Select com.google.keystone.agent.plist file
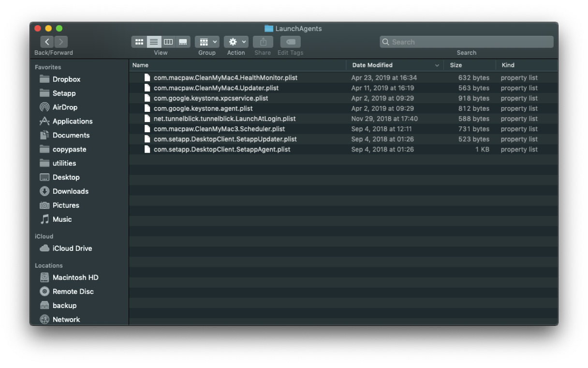 click(343, 108)
